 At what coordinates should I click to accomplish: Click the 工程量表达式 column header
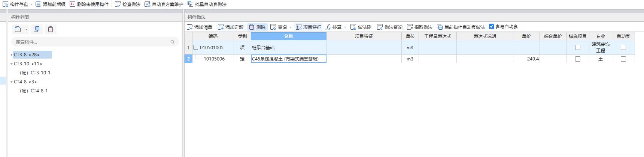tap(437, 36)
